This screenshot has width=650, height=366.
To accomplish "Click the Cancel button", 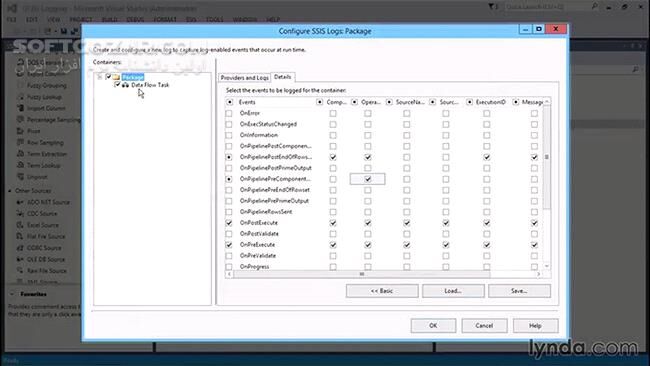I will (x=484, y=325).
